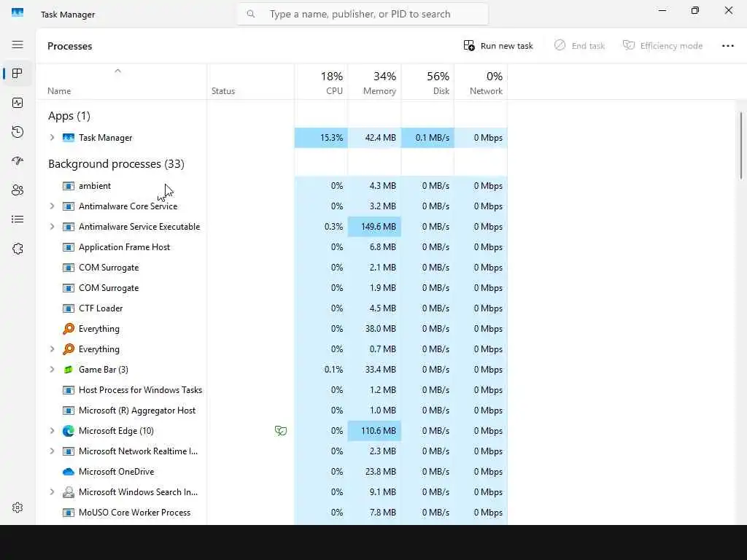
Task: Select the COM Surrogate 1.9 MB row
Action: [x=271, y=288]
